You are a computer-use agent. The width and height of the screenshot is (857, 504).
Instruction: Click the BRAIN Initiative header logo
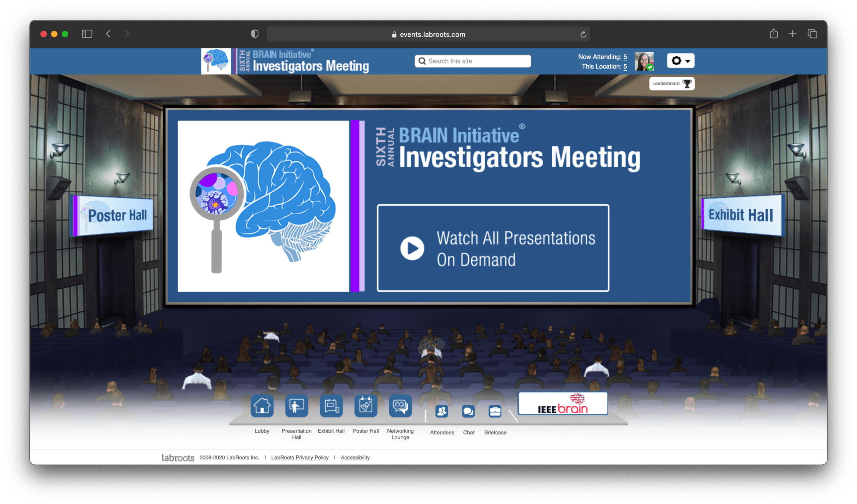pos(216,61)
